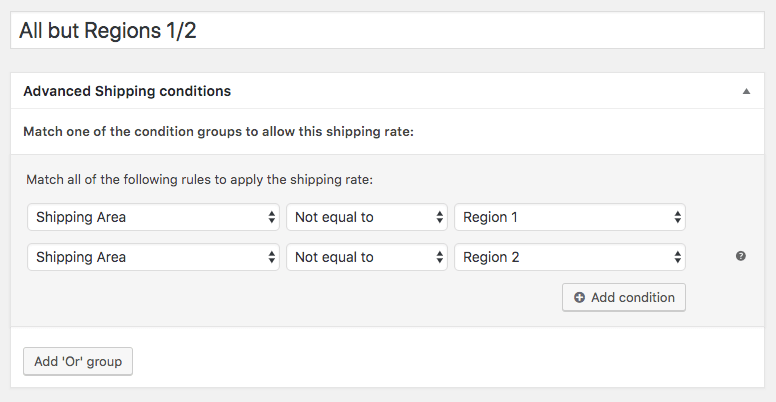776x402 pixels.
Task: Click the Add condition button
Action: (624, 298)
